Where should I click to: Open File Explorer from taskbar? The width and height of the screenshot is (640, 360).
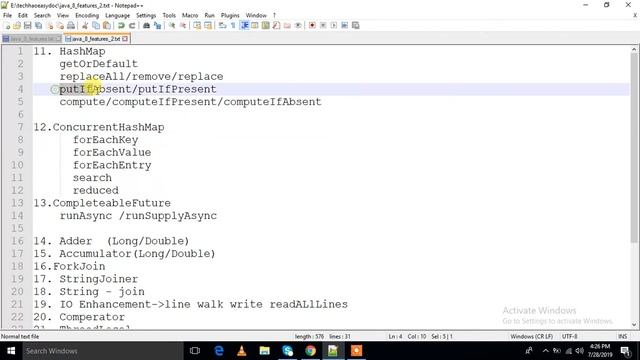(264, 351)
